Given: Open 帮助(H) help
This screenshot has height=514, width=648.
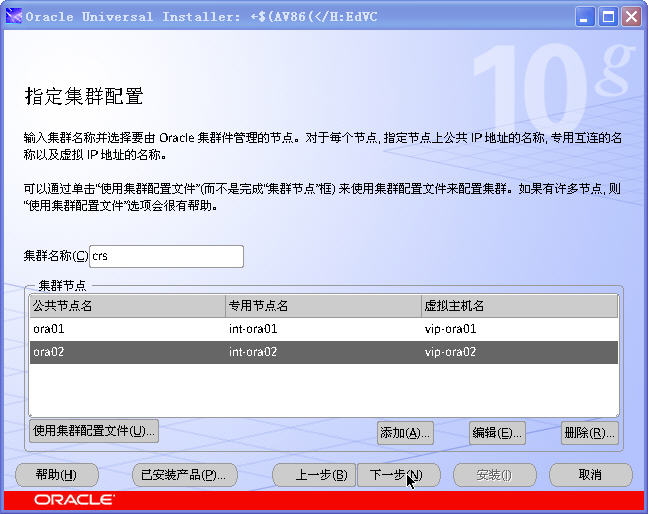Looking at the screenshot, I should click(57, 475).
